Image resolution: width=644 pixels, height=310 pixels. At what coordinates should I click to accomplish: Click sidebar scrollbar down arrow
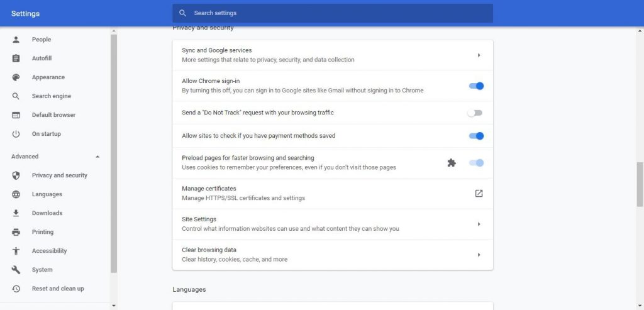point(114,306)
